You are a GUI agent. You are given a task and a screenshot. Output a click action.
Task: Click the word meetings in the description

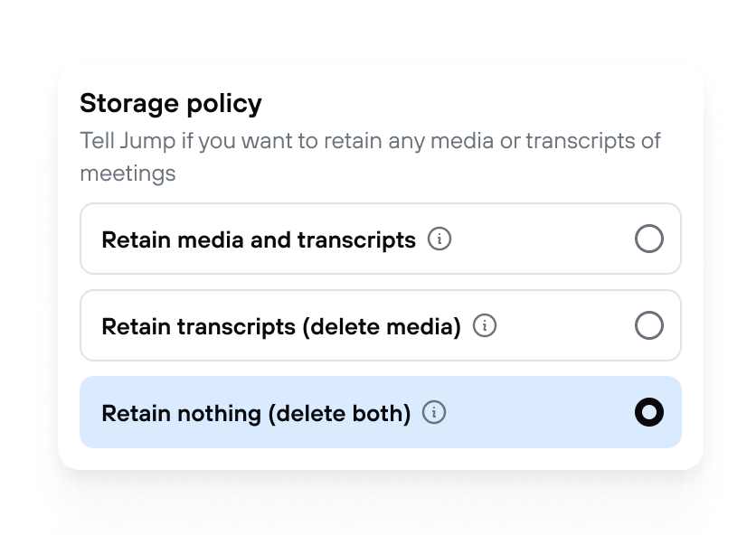(128, 173)
